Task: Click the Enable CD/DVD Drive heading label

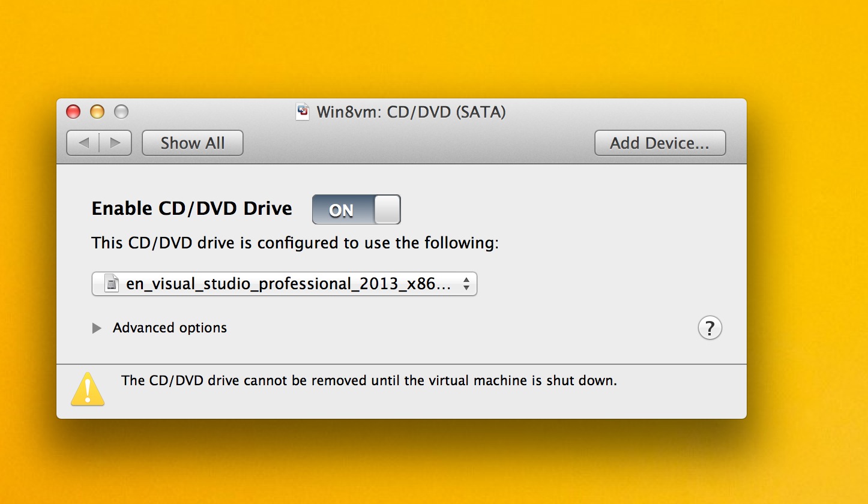Action: click(x=191, y=208)
